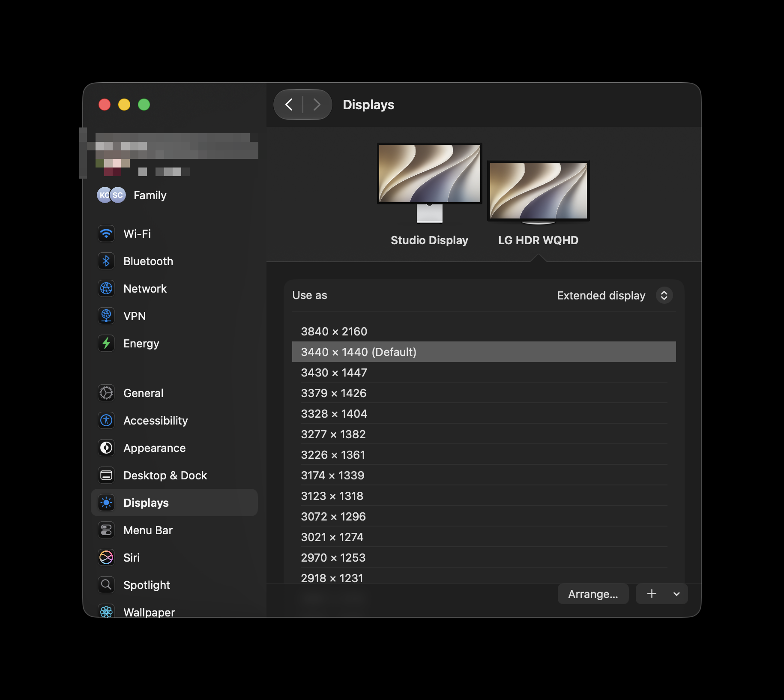Image resolution: width=784 pixels, height=700 pixels.
Task: Go forward with the right chevron
Action: pyautogui.click(x=317, y=105)
